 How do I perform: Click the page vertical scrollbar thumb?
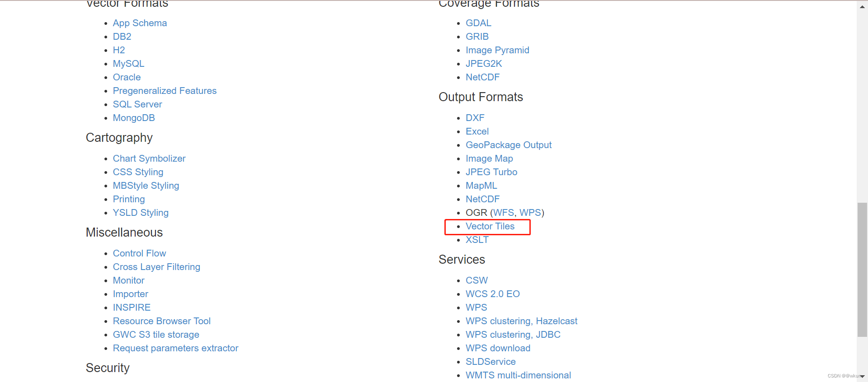862,270
